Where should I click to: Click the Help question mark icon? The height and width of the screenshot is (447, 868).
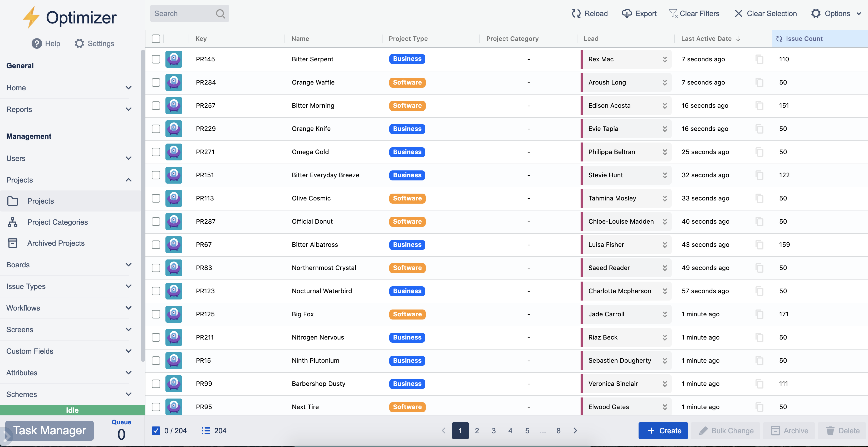click(37, 43)
